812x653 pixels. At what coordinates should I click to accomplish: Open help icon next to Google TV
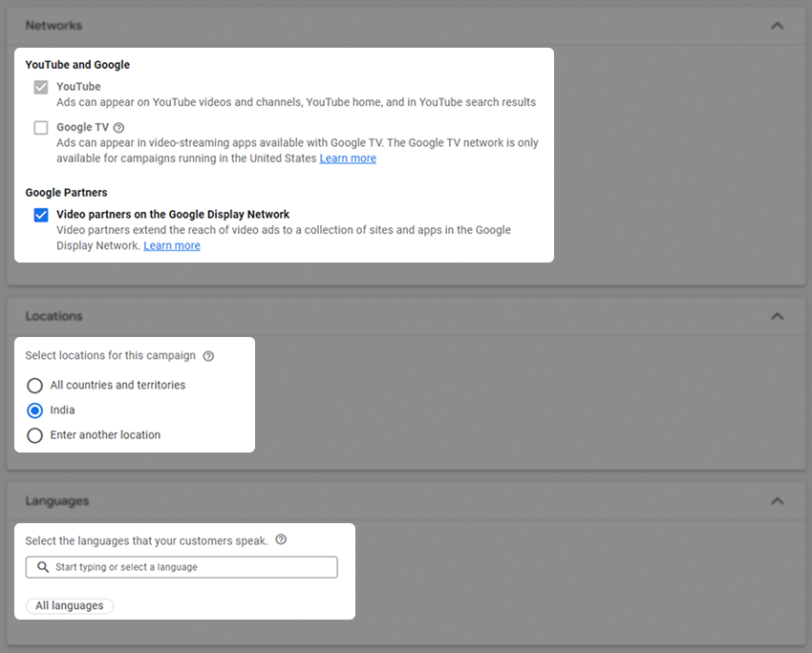click(118, 127)
